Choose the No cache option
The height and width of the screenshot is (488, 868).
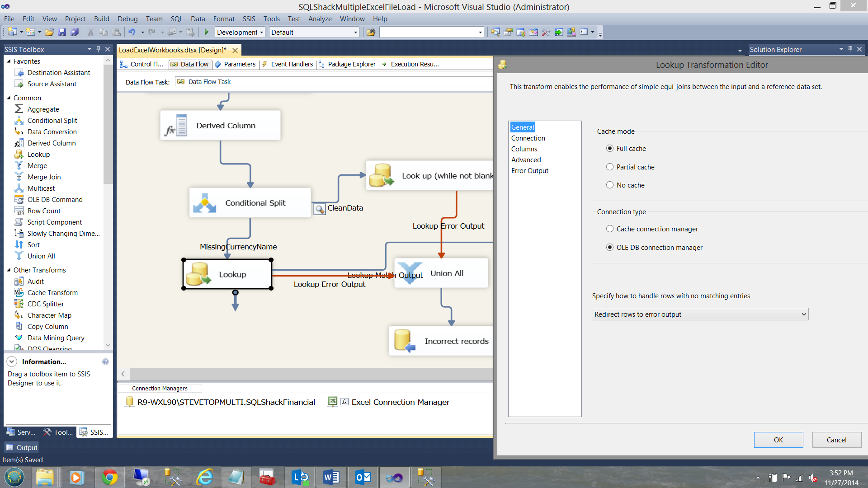point(610,185)
